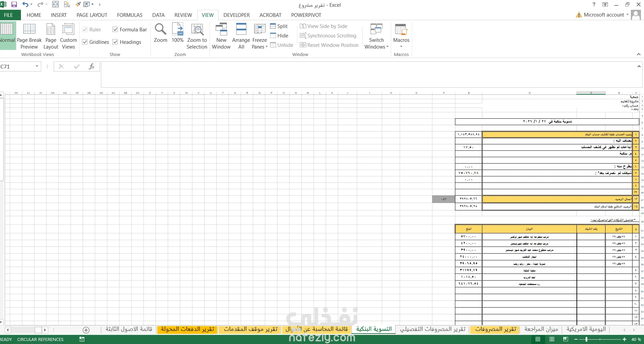Viewport: 644px width, 344px height.
Task: Switch to the HOME ribbon tab
Action: click(34, 15)
